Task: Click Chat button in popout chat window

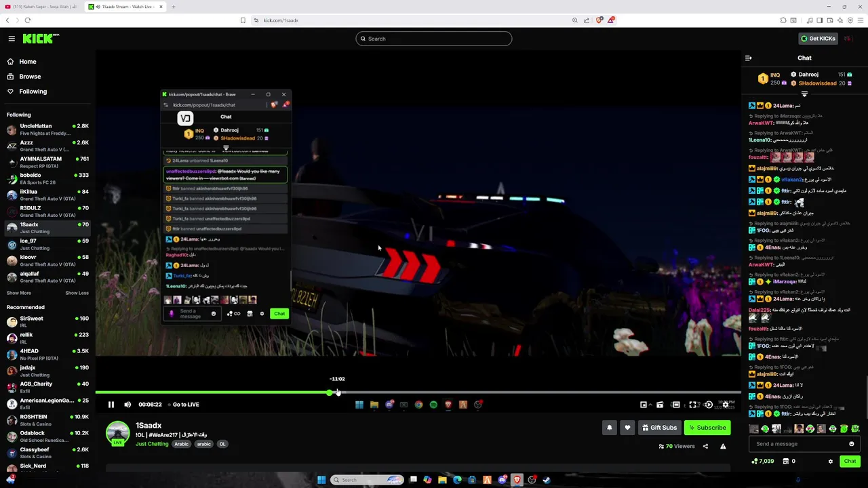Action: tap(279, 314)
